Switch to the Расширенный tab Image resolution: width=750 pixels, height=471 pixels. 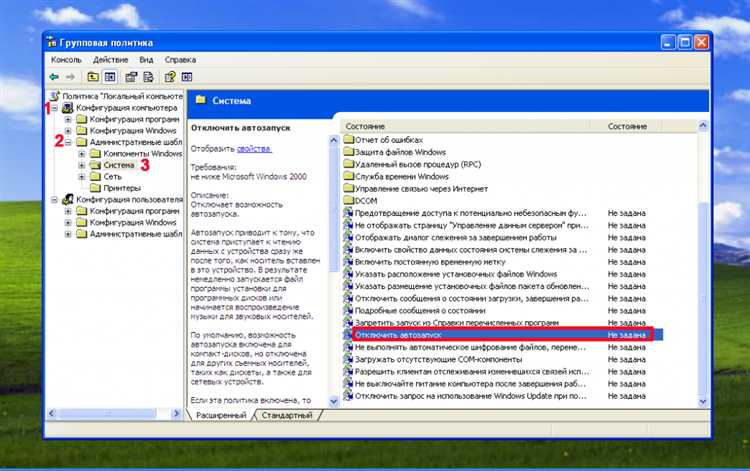click(x=221, y=416)
